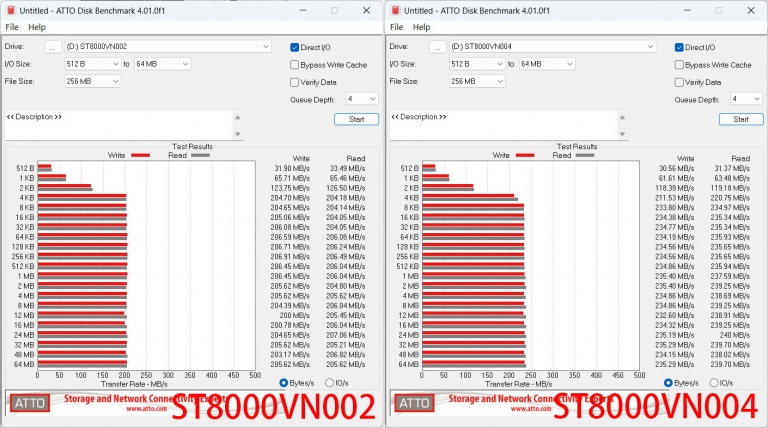Click description scroll down arrow in ST8000VN002 window
768x428 pixels.
click(x=238, y=134)
